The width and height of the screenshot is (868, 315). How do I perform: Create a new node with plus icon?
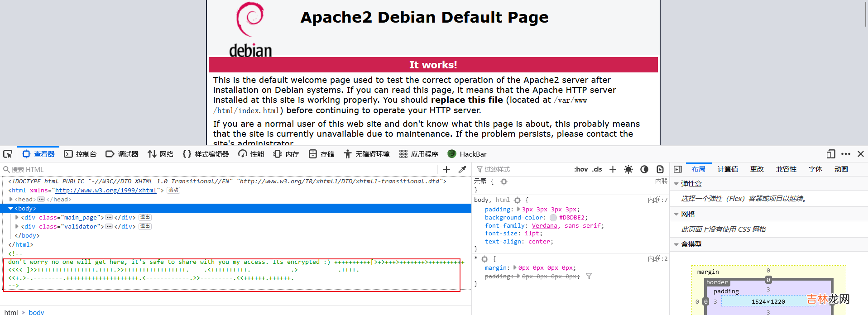[x=446, y=169]
